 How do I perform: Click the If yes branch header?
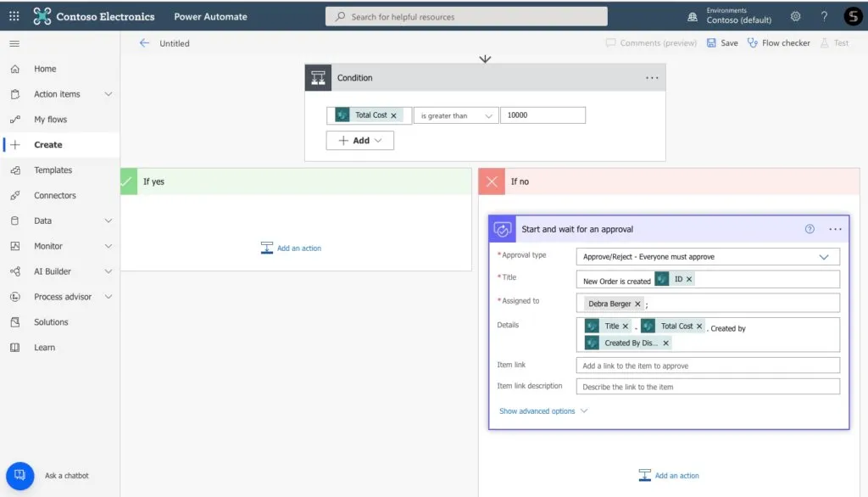(x=296, y=181)
